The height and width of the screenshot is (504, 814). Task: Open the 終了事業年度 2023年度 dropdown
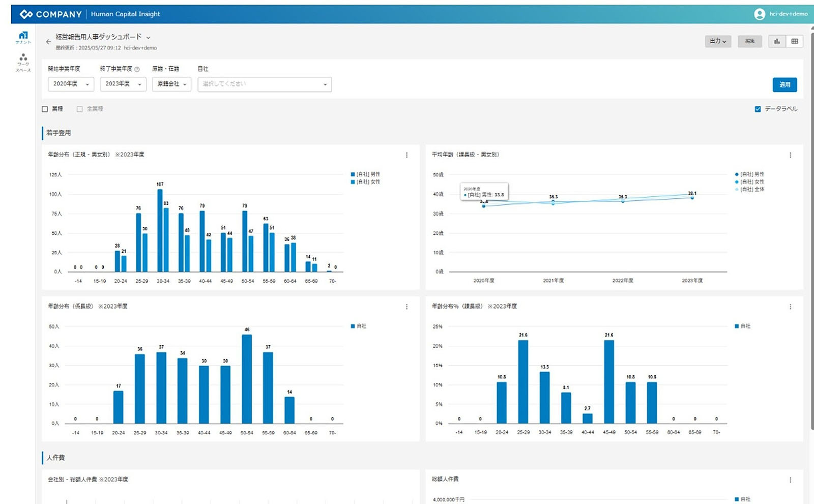point(123,84)
